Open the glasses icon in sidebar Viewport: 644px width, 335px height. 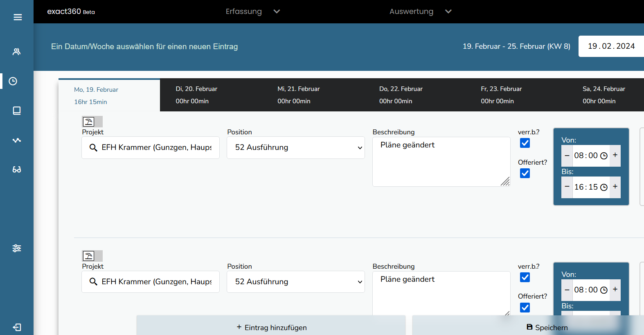[x=16, y=170]
